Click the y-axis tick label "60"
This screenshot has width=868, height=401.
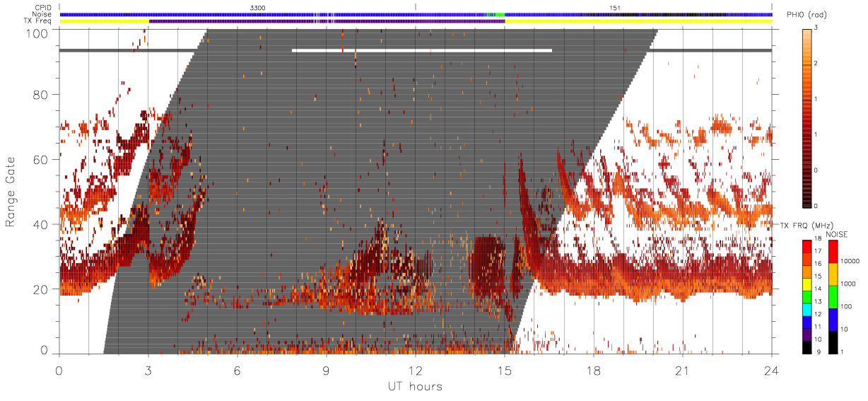point(42,159)
